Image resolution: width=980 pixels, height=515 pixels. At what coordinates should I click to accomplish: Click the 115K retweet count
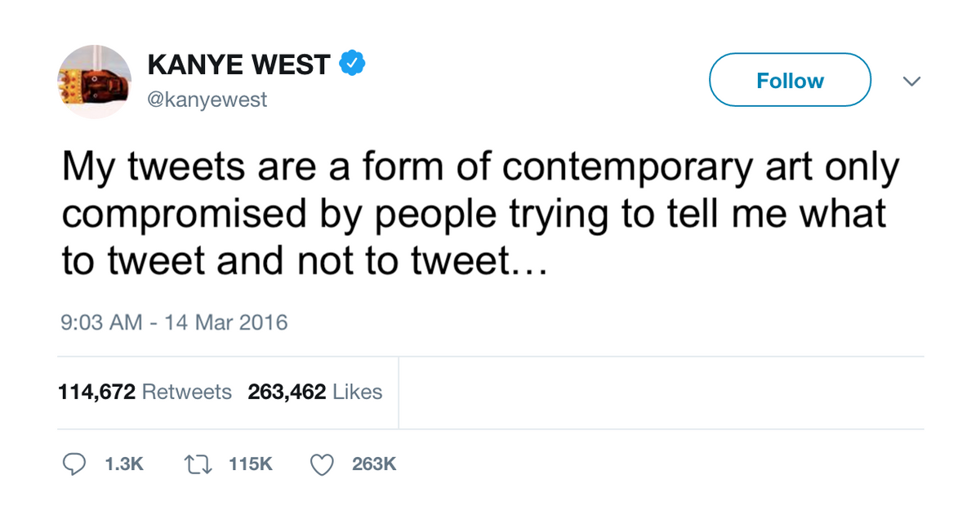coord(250,464)
